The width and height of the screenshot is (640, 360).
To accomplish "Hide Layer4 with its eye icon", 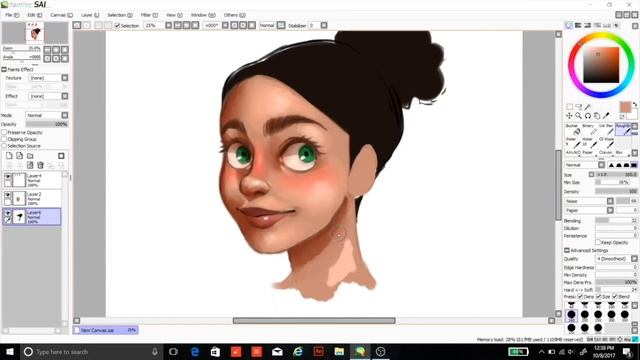I will pos(7,176).
